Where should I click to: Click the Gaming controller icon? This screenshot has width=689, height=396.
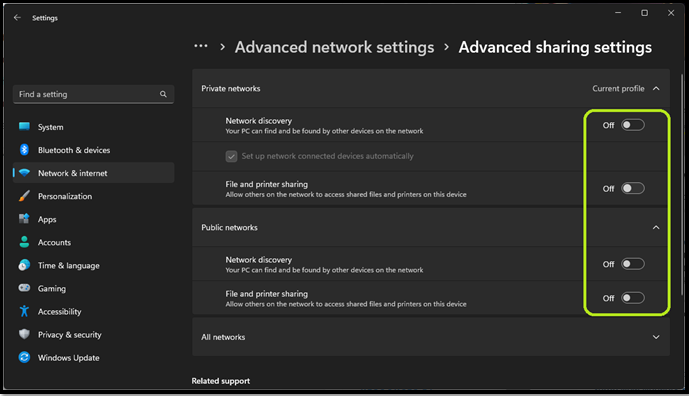(x=24, y=288)
